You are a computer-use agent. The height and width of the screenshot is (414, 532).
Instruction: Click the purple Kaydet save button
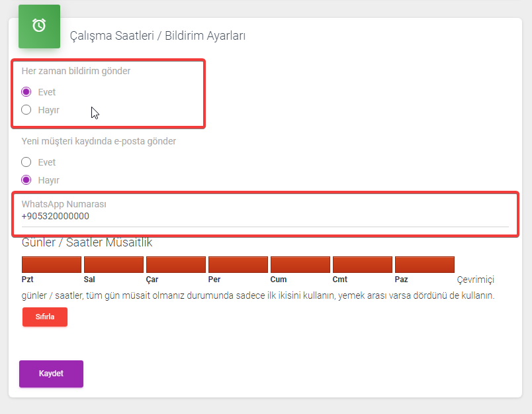tap(51, 374)
